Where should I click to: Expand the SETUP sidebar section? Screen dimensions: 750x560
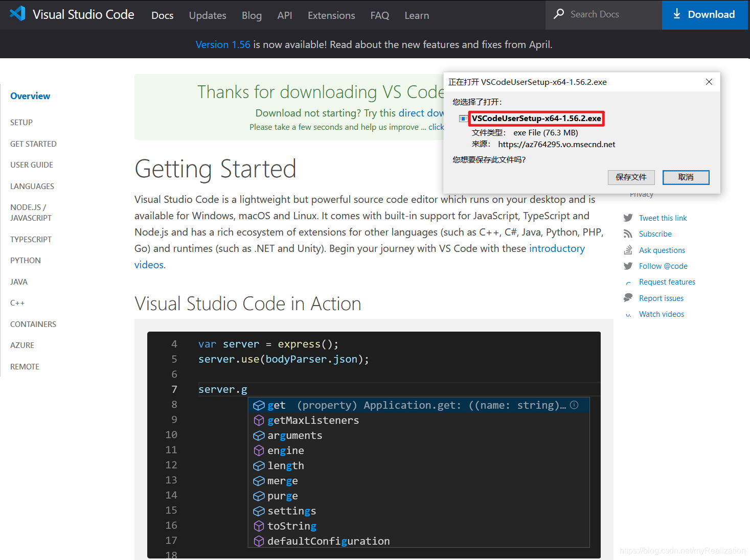tap(21, 123)
